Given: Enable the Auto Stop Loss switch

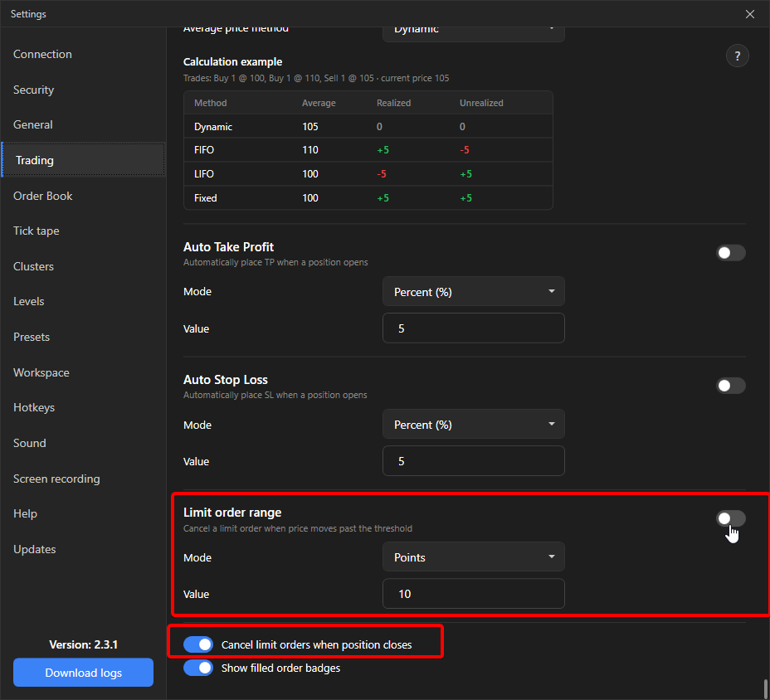Looking at the screenshot, I should (x=731, y=386).
